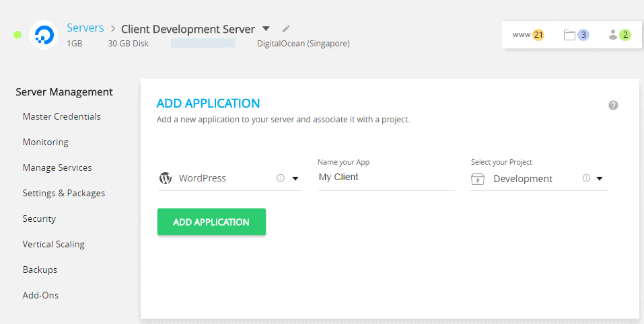Click the ADD APPLICATION panel heading
Image resolution: width=644 pixels, height=324 pixels.
pyautogui.click(x=208, y=103)
